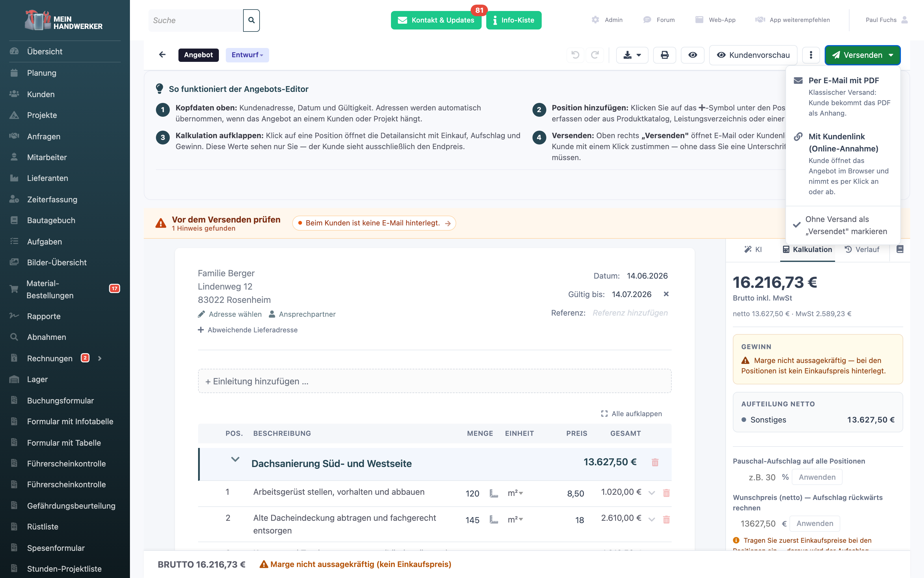
Task: Click the notes panel icon beside Verlauf
Action: pos(900,249)
